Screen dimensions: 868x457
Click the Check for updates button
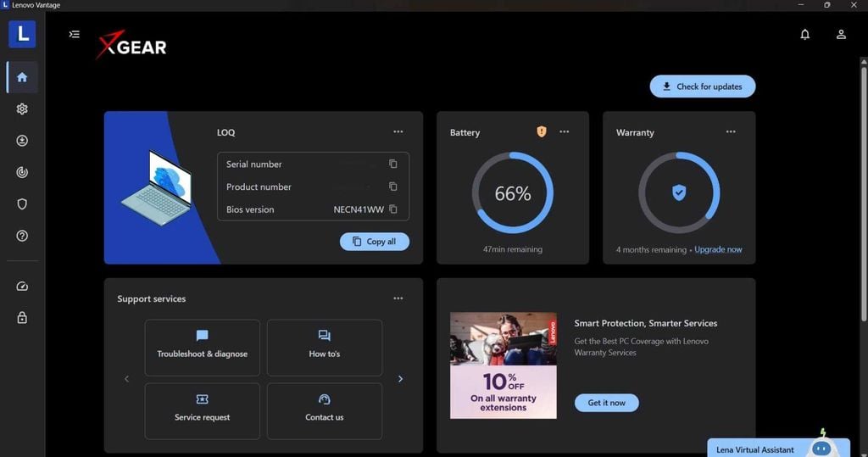click(x=703, y=86)
